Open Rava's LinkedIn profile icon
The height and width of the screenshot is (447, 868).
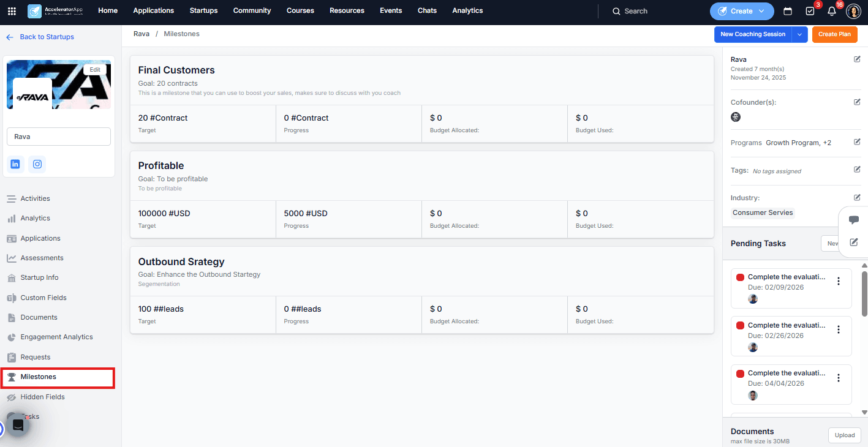pos(15,164)
